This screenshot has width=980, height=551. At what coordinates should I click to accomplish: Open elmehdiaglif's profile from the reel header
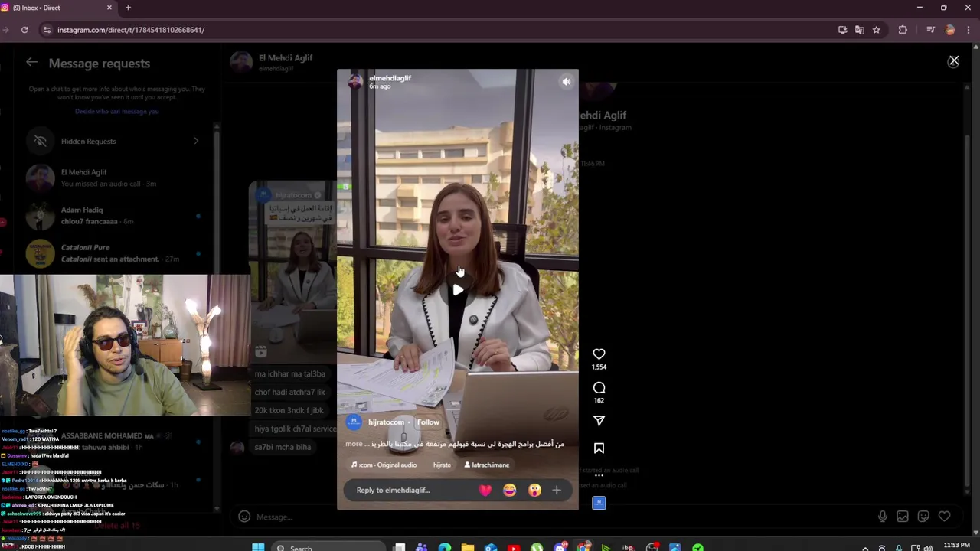[x=390, y=78]
